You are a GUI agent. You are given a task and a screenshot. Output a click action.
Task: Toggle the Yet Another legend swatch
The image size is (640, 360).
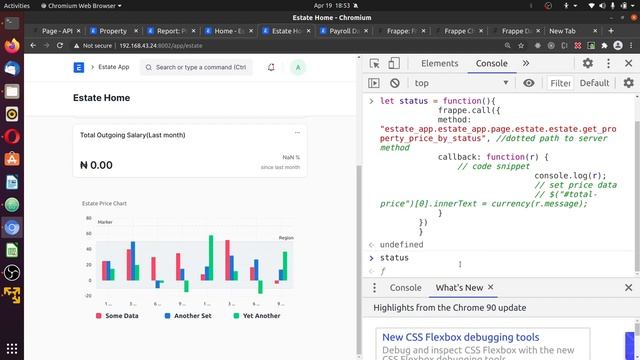tap(236, 316)
